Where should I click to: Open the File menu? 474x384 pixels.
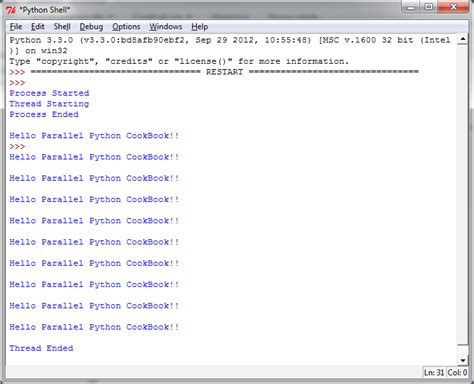click(16, 27)
